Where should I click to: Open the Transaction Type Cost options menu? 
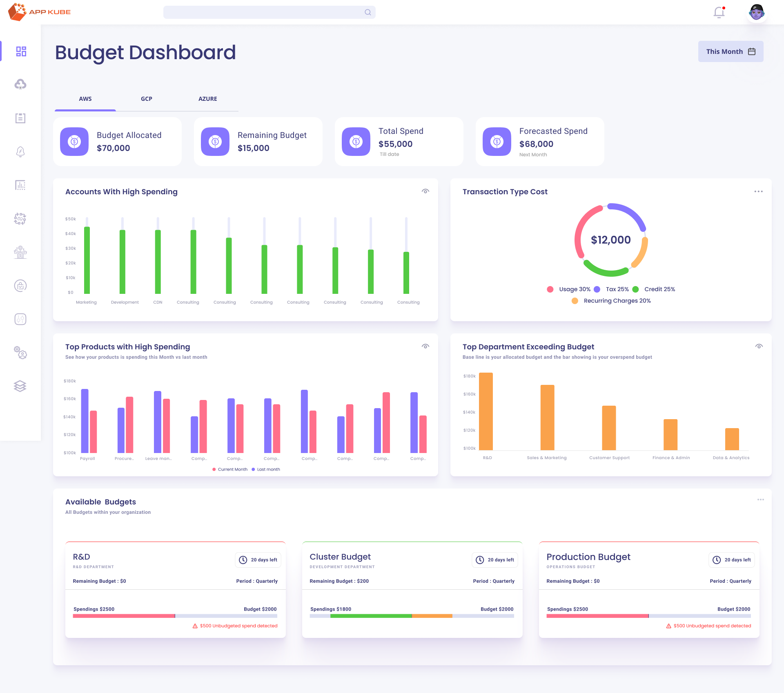[759, 191]
